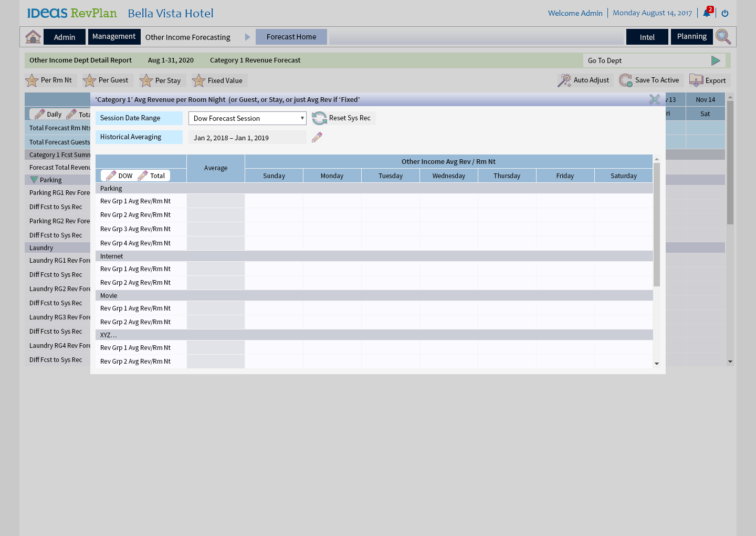Open the Dow Forecast Session dropdown
756x536 pixels.
click(247, 118)
